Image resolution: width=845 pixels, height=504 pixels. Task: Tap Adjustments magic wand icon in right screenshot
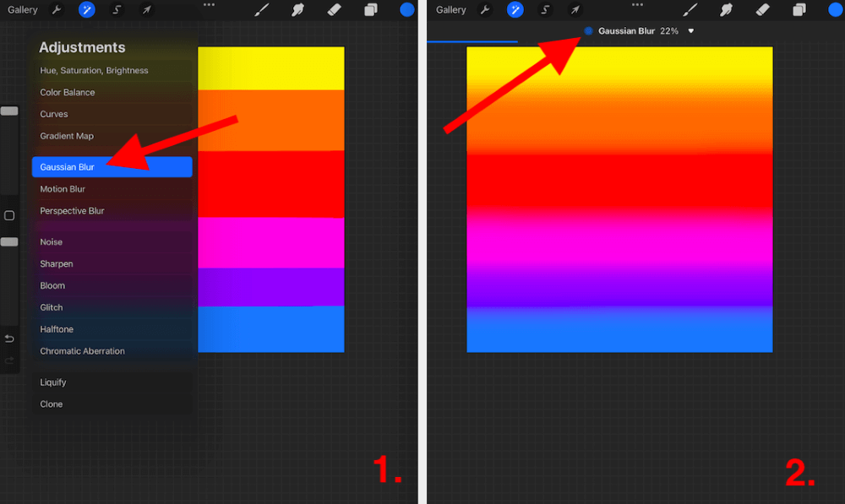[515, 9]
